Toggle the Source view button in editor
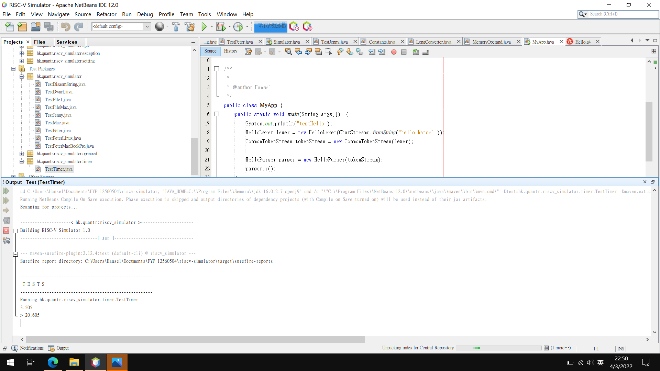 pyautogui.click(x=210, y=51)
